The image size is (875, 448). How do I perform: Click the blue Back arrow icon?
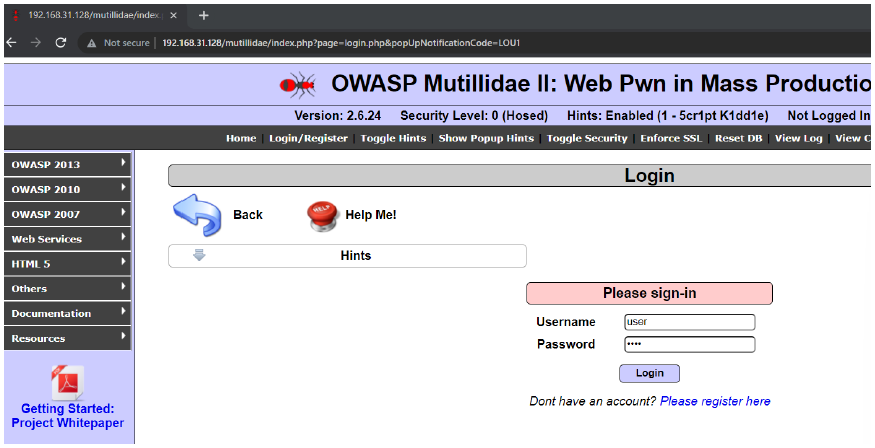197,215
